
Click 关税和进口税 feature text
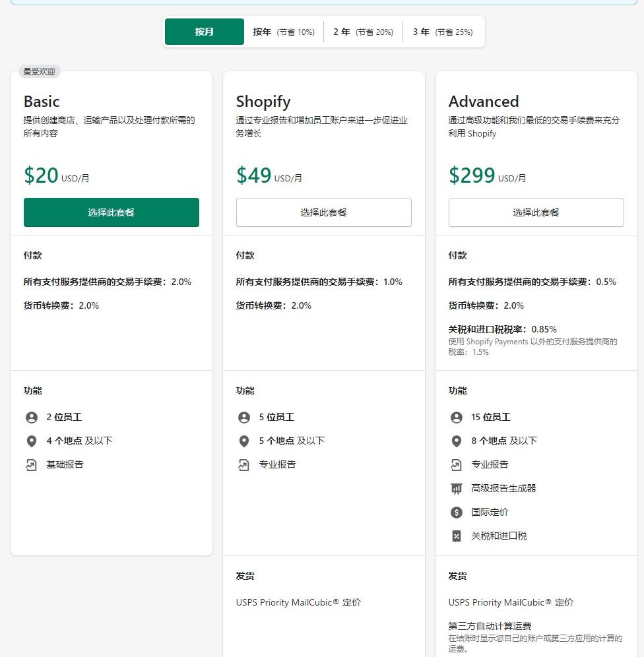tap(499, 536)
